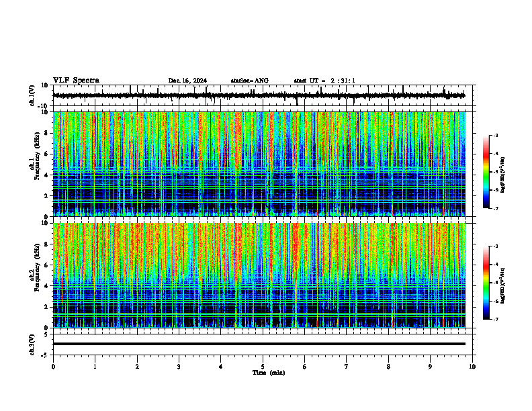Click inside the ch.2 spectrogram panel
Image resolution: width=532 pixels, height=411 pixels.
[259, 275]
